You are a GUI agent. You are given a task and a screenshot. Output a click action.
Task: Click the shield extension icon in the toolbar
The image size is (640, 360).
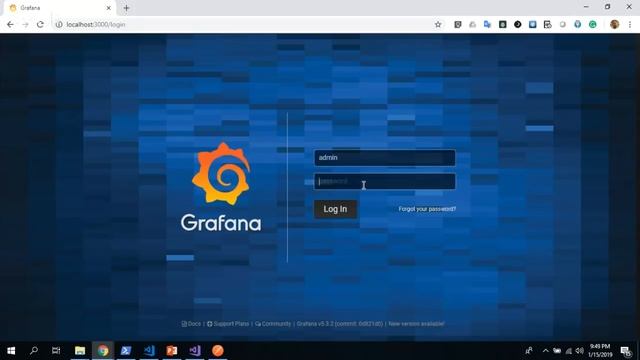(458, 24)
